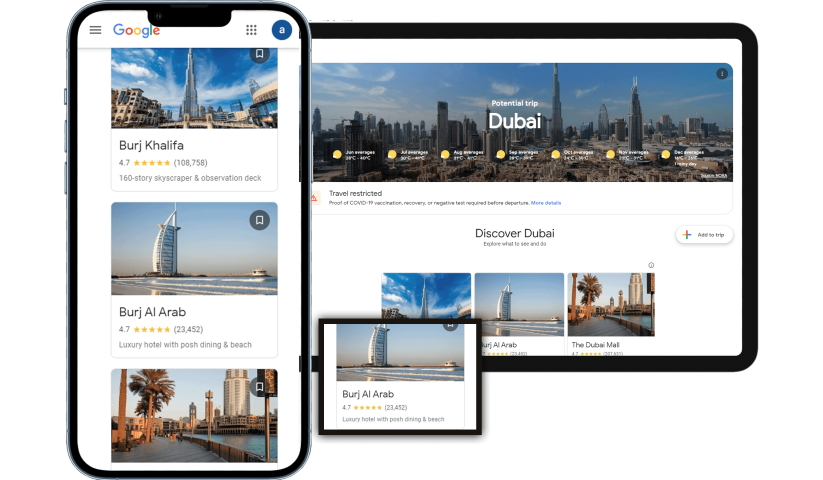Screen dimensions: 823x480
Task: Click the Jun averages sun icon
Action: pyautogui.click(x=337, y=154)
